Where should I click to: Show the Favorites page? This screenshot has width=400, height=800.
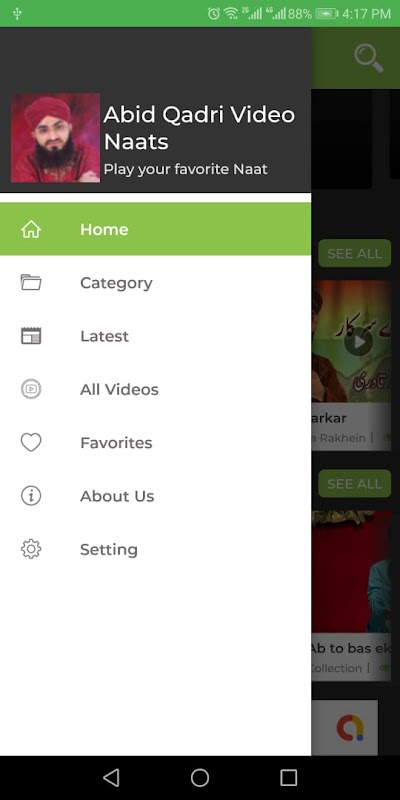tap(155, 442)
